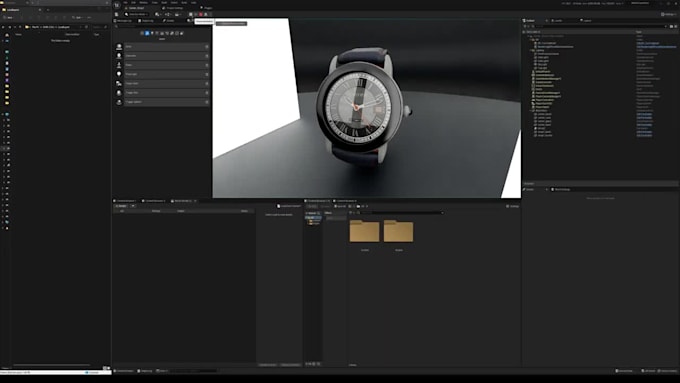This screenshot has height=383, width=680.
Task: Switch to the Project Settings tab
Action: (173, 8)
